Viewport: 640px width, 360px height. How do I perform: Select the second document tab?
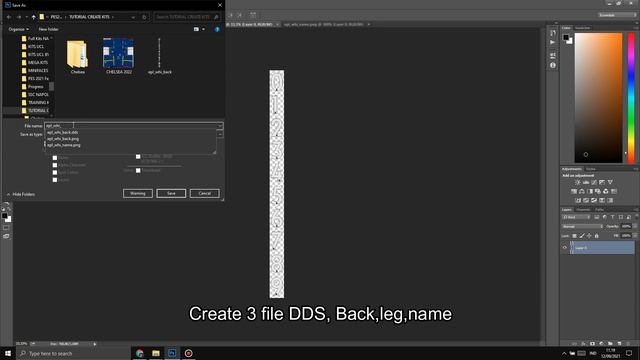click(324, 24)
